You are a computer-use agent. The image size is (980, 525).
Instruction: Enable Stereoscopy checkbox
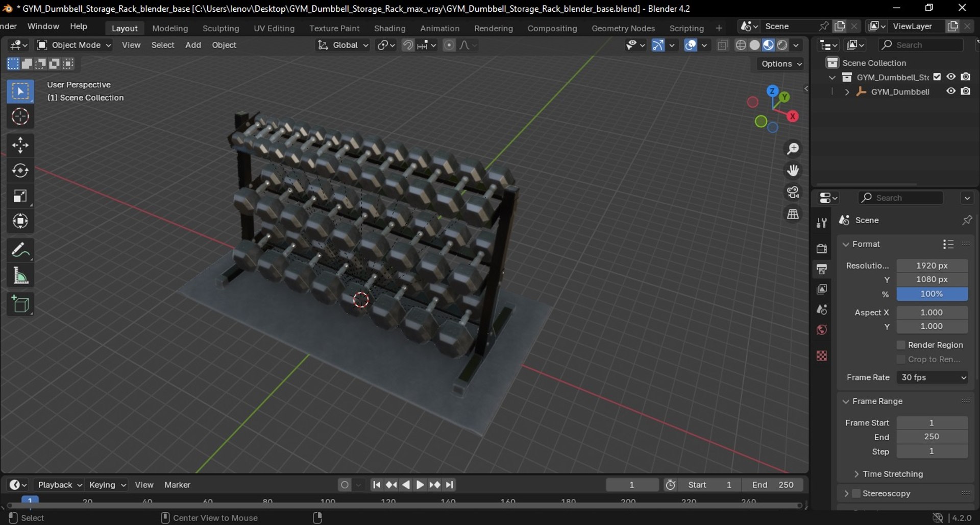coord(856,493)
